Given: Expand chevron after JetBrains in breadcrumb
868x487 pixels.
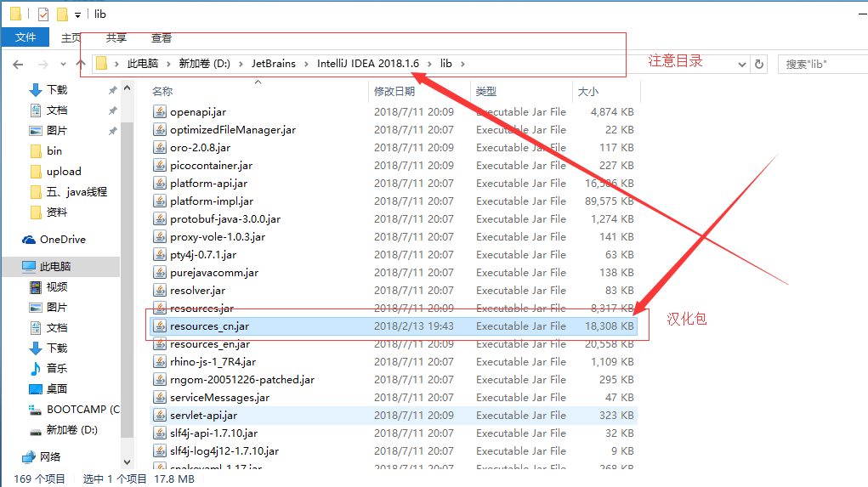Looking at the screenshot, I should click(306, 65).
